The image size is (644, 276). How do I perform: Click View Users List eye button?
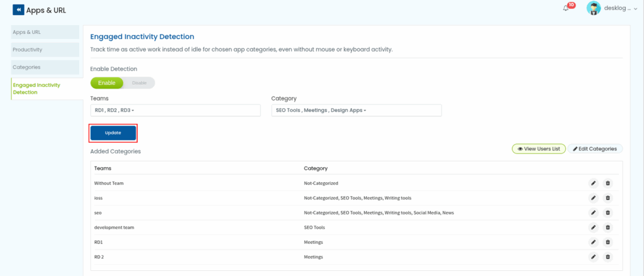pos(538,149)
